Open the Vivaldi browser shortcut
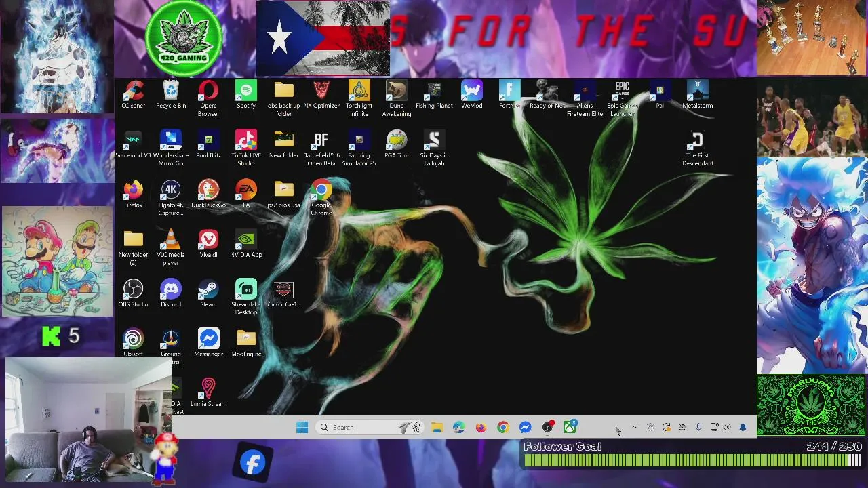The image size is (868, 488). [x=208, y=243]
